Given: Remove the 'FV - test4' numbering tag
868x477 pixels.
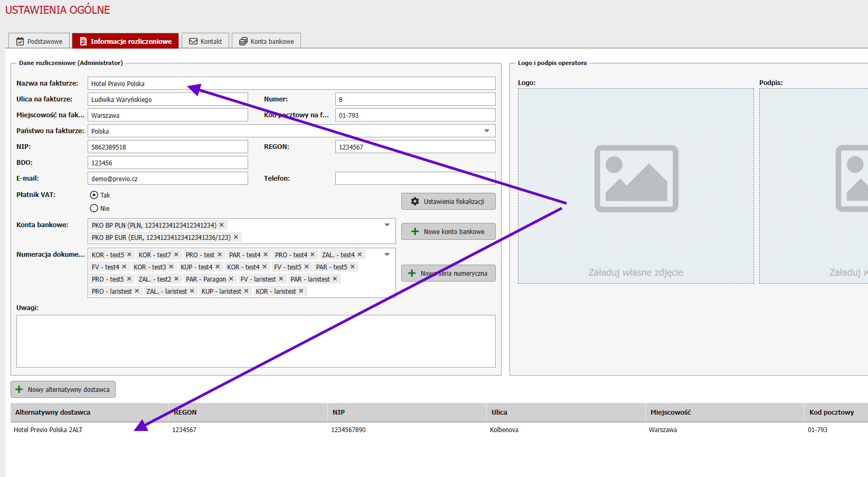Looking at the screenshot, I should [125, 267].
